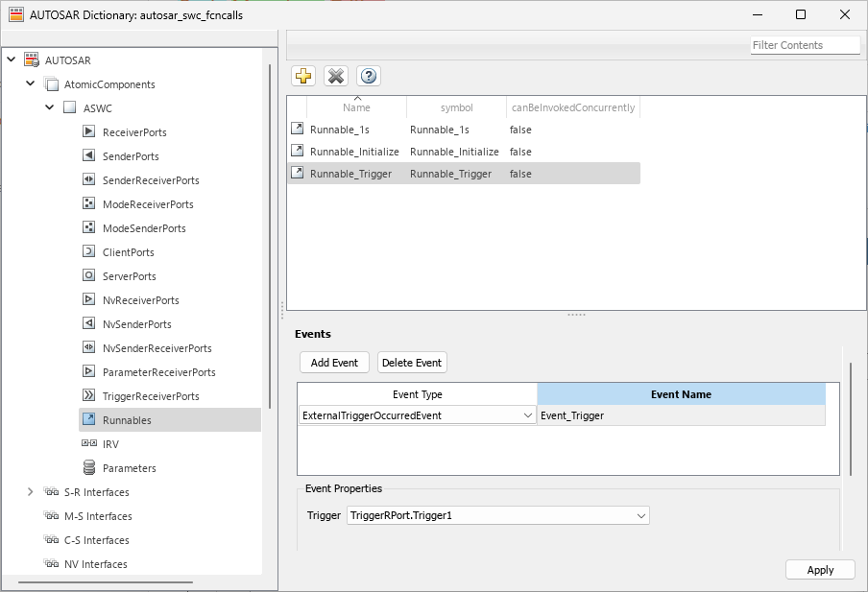Select the M-S Interfaces tree item
The image size is (868, 592).
click(98, 516)
